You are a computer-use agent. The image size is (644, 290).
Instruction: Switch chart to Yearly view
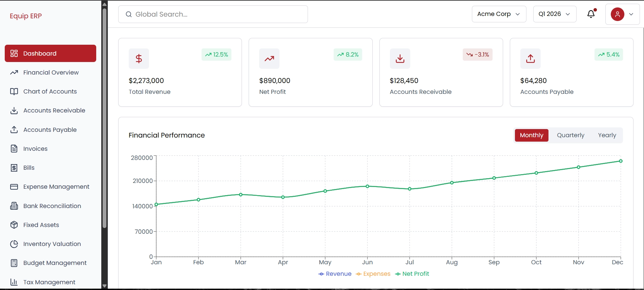607,135
